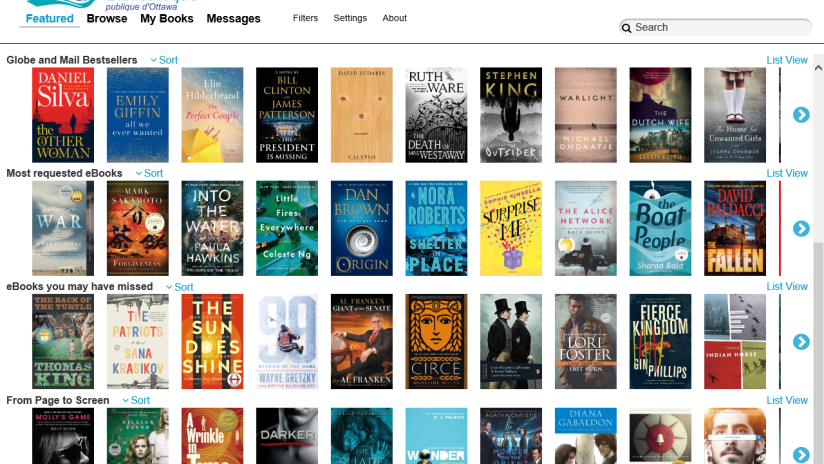Click the scrollbar up arrow
The width and height of the screenshot is (824, 464).
[x=818, y=68]
